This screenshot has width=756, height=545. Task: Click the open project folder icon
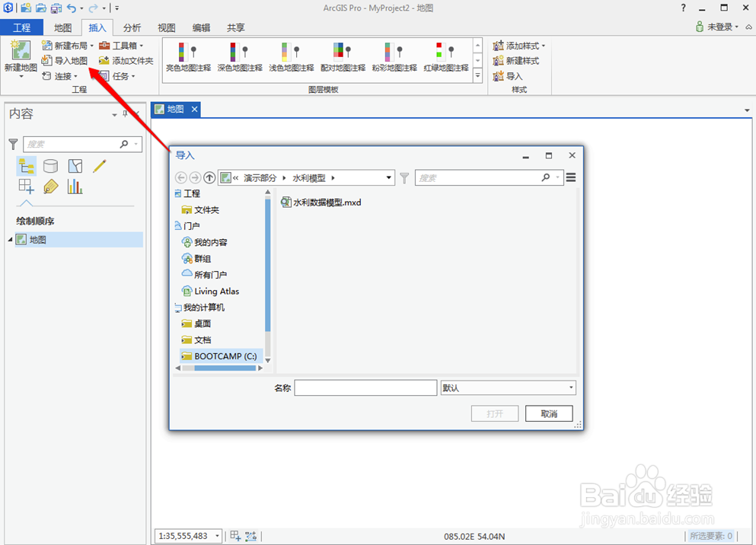41,8
